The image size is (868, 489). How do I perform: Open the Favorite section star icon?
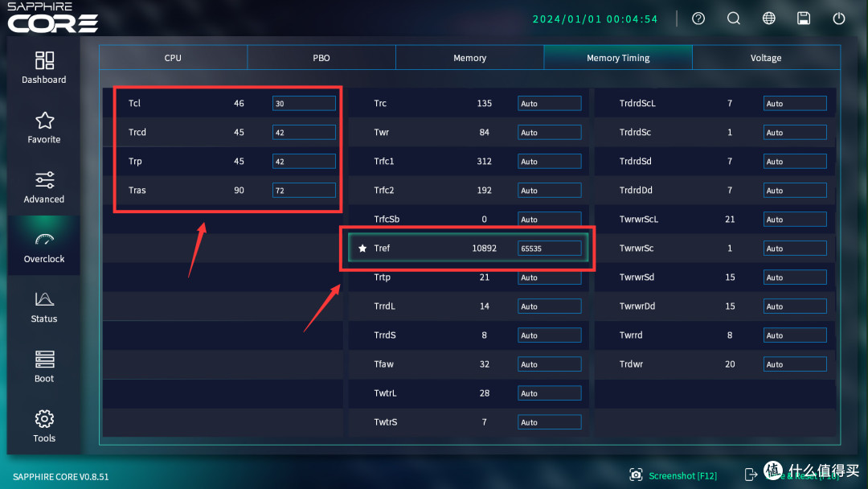pos(44,120)
